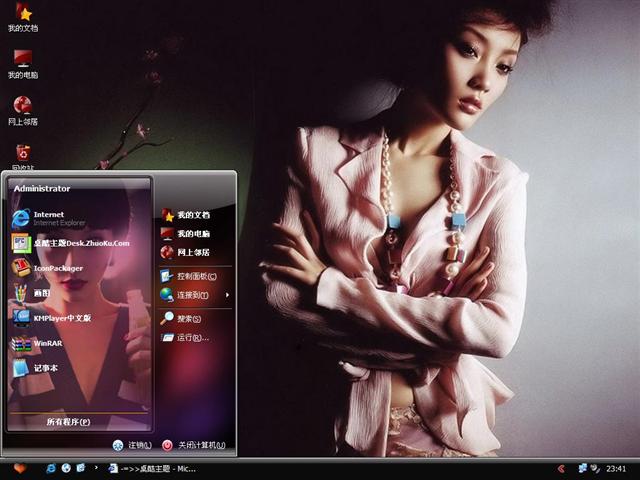Screen dimensions: 640x480
Task: Launch IconPackager from start menu
Action: click(47, 268)
